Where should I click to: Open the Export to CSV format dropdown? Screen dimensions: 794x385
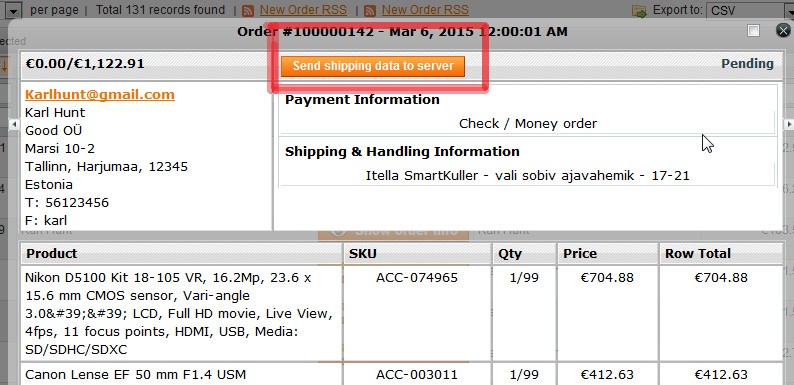coord(750,11)
